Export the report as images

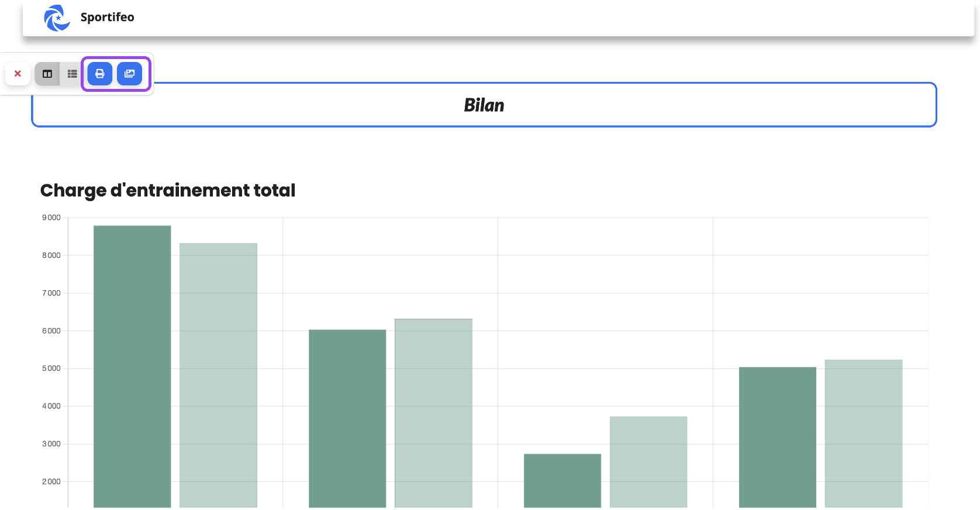click(130, 74)
